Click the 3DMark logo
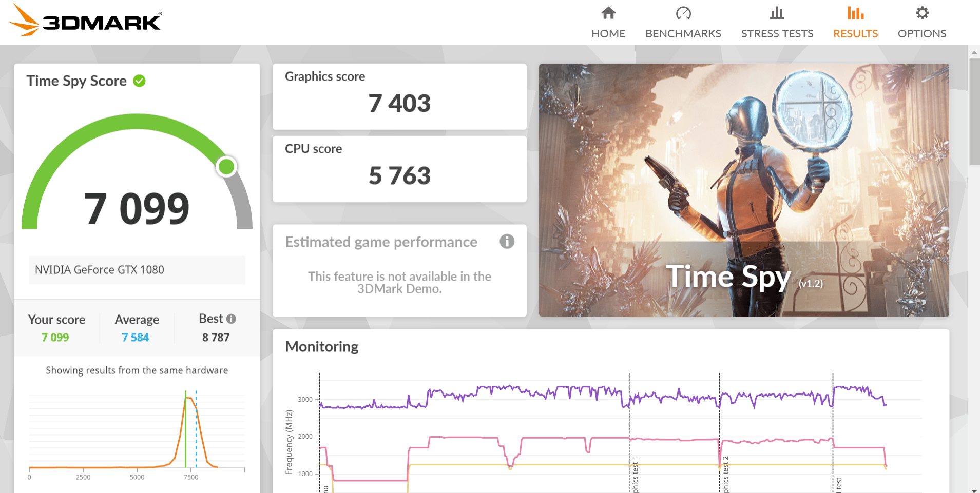Screen dimensions: 980x493 pyautogui.click(x=85, y=21)
